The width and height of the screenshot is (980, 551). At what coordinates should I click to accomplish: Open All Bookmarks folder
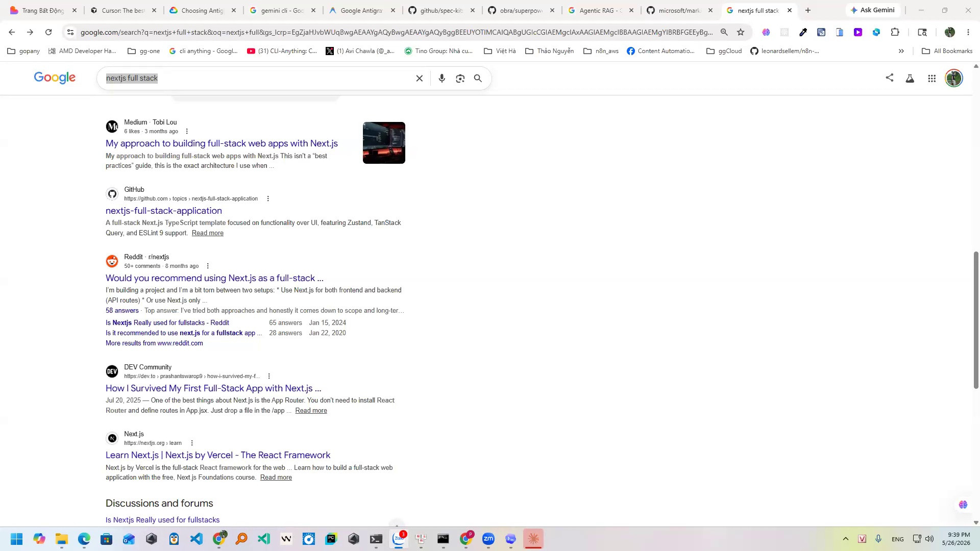tap(947, 51)
